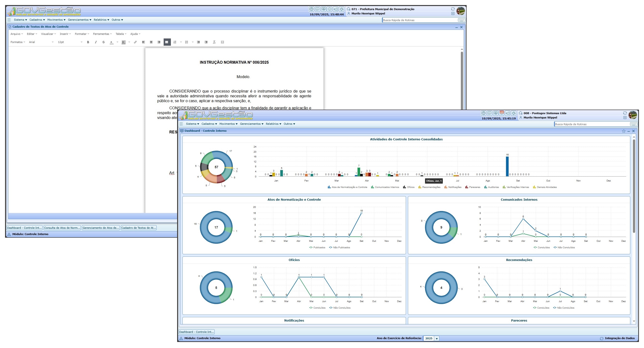
Task: Click the insert link icon
Action: (x=135, y=42)
